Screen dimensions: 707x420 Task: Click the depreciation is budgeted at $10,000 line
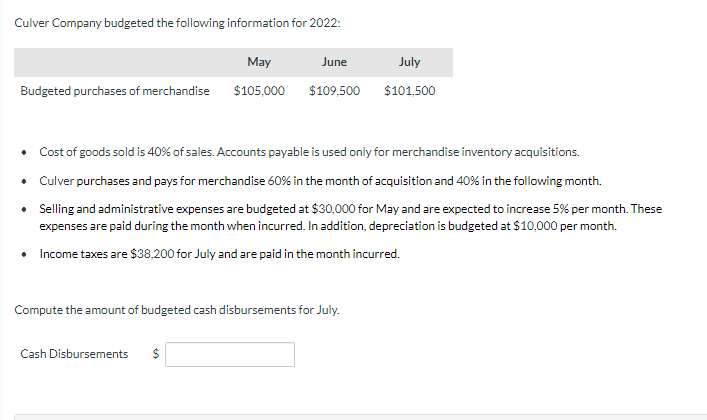click(328, 226)
